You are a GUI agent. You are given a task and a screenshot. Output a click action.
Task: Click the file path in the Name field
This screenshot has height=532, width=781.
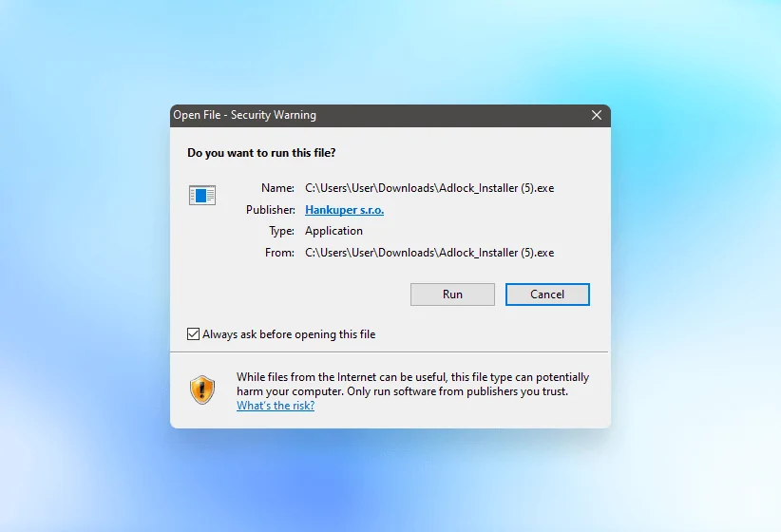click(429, 188)
